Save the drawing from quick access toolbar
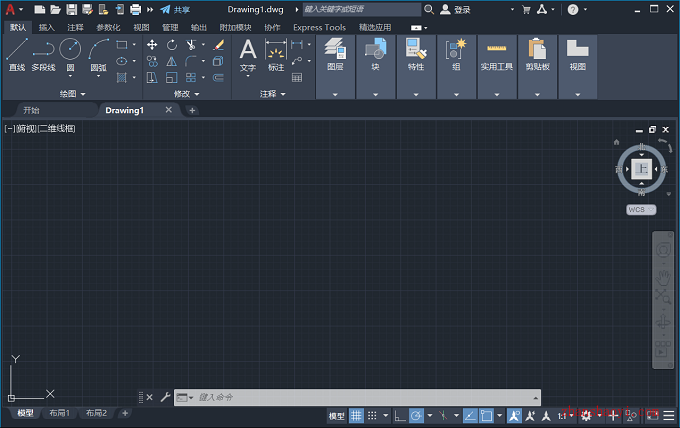 (71, 10)
